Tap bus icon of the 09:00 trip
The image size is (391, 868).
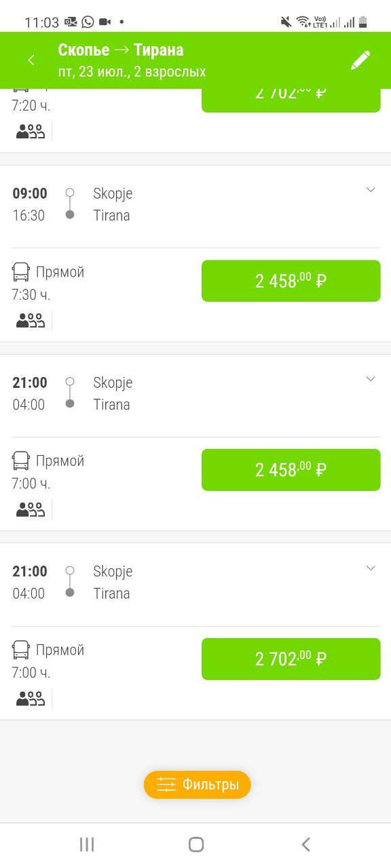(x=21, y=272)
